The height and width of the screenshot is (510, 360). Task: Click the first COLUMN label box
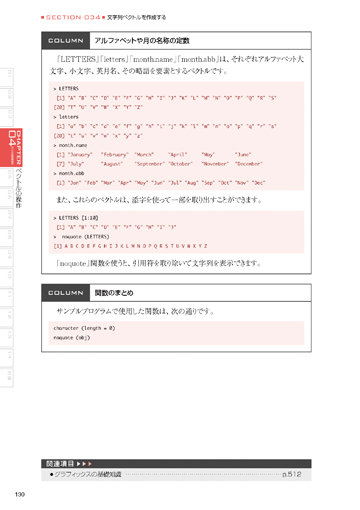click(66, 41)
